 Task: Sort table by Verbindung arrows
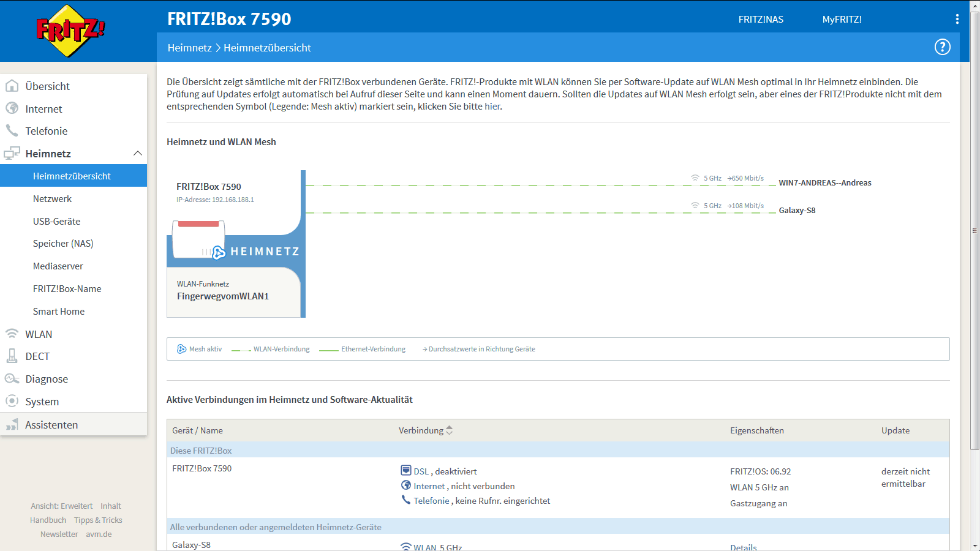(x=450, y=430)
